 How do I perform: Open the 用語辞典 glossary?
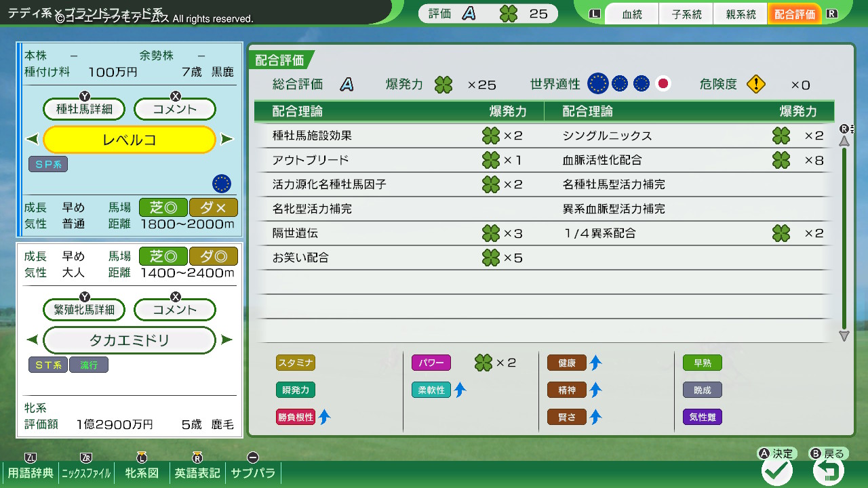pyautogui.click(x=31, y=473)
